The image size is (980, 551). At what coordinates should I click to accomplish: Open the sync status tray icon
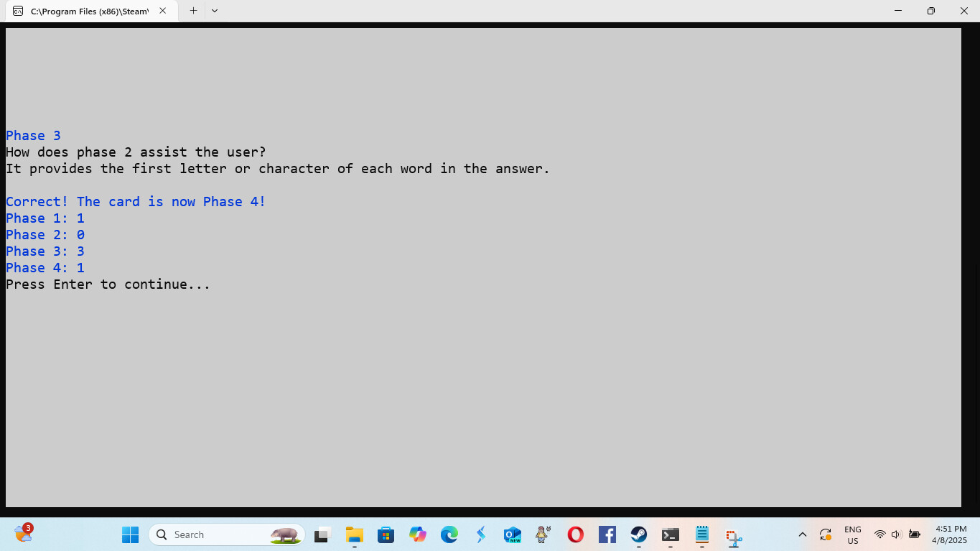825,534
